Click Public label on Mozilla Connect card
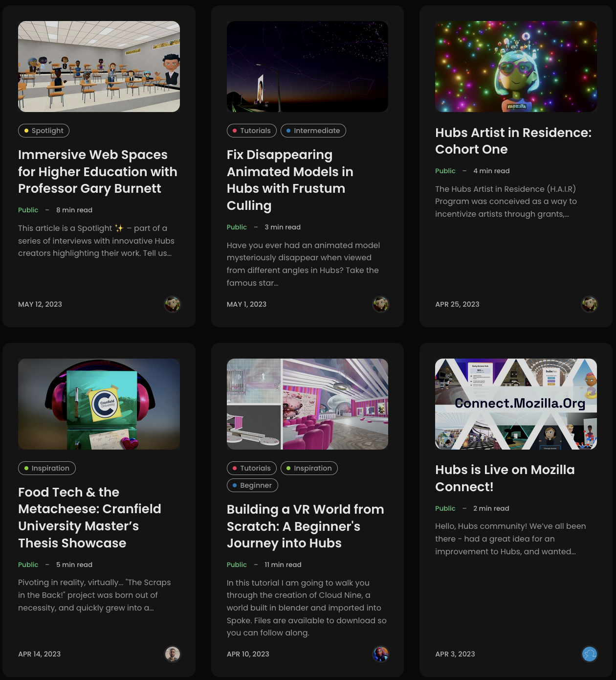 click(445, 508)
